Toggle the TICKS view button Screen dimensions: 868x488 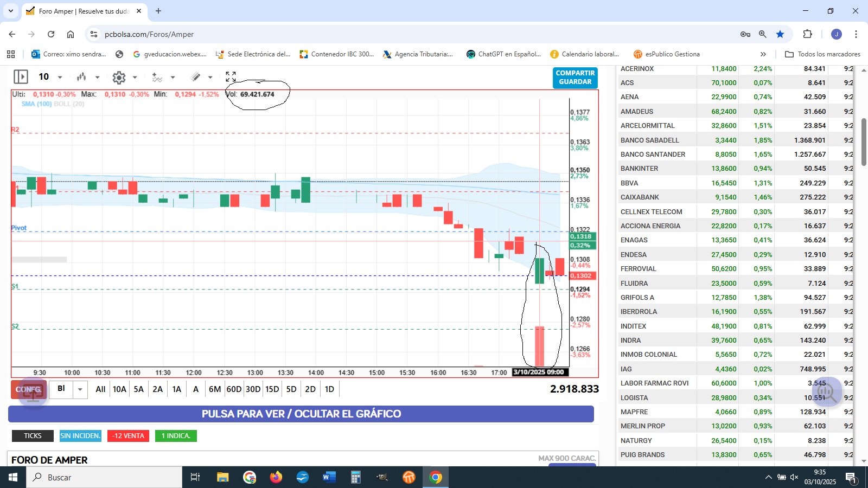click(33, 436)
